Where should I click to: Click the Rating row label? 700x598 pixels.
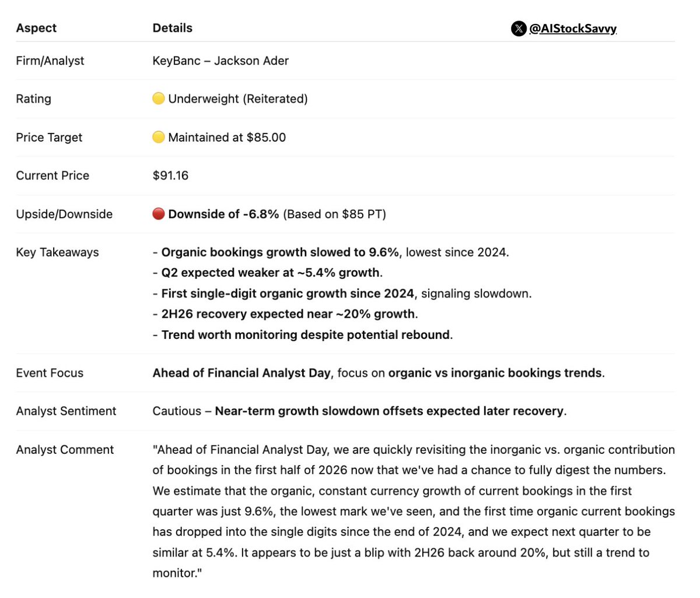click(33, 99)
